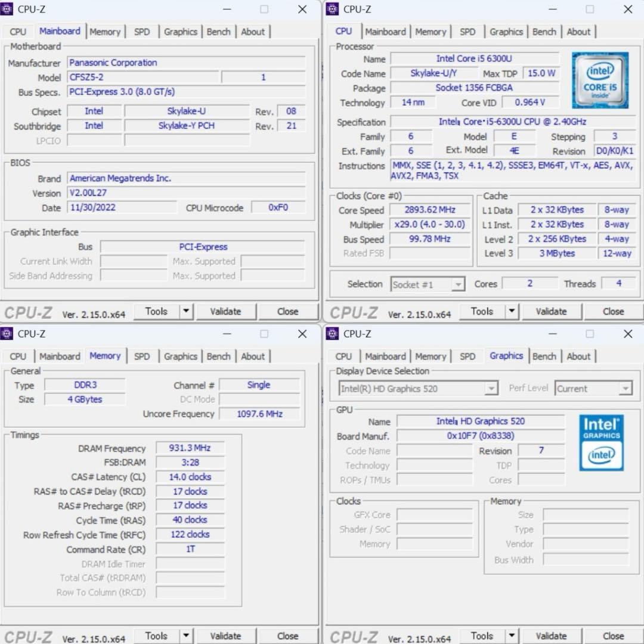Click the DRAM Frequency value field
This screenshot has width=644, height=644.
190,448
